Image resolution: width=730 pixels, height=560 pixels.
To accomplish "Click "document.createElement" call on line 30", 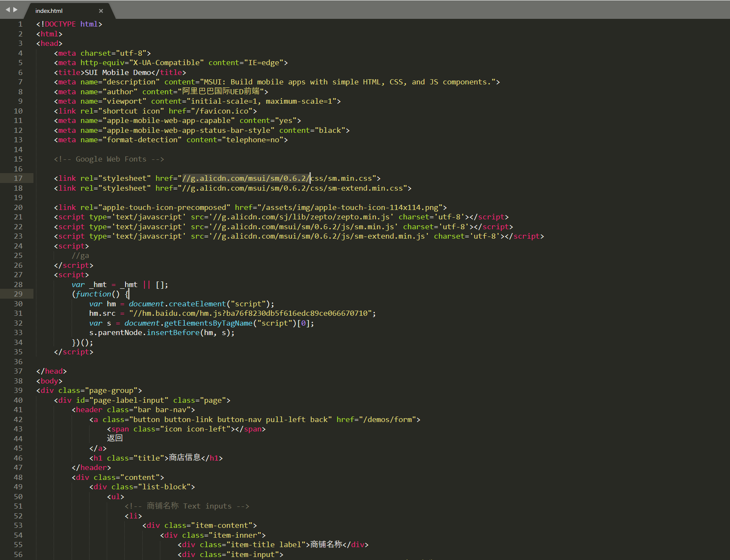I will pyautogui.click(x=177, y=304).
